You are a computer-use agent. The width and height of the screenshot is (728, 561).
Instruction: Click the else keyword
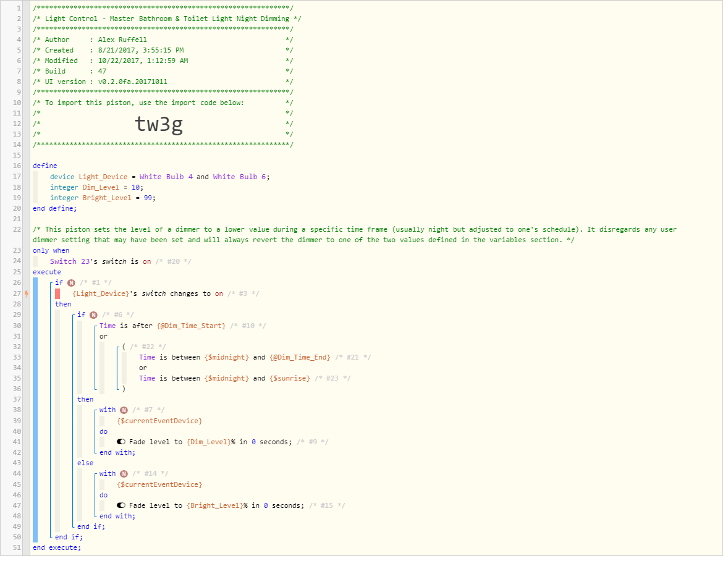[85, 463]
